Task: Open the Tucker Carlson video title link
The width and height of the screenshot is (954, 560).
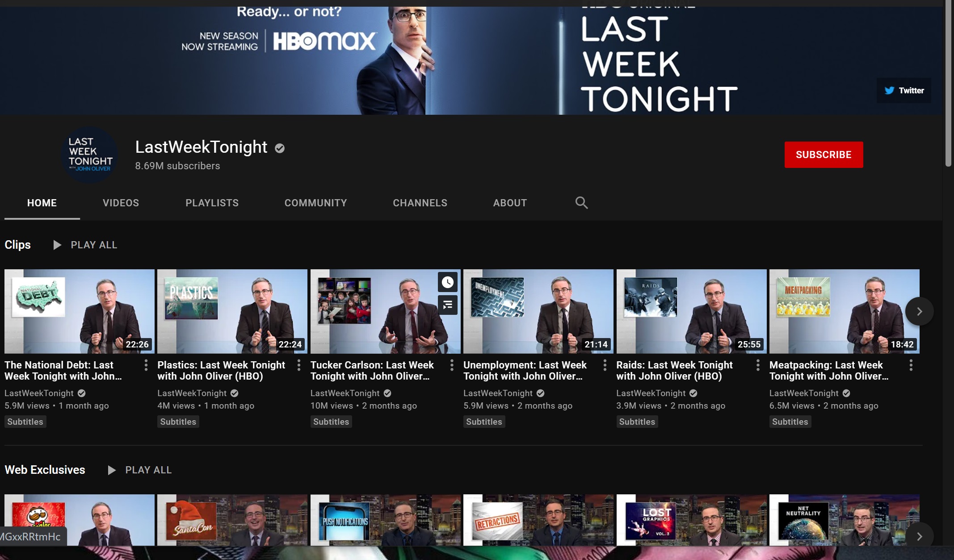Action: [372, 371]
